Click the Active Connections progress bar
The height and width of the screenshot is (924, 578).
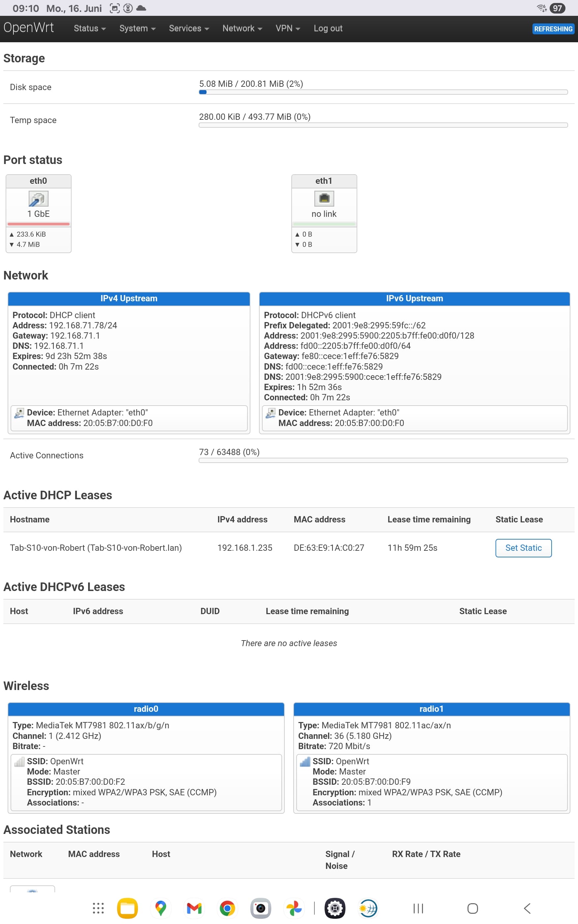[383, 460]
